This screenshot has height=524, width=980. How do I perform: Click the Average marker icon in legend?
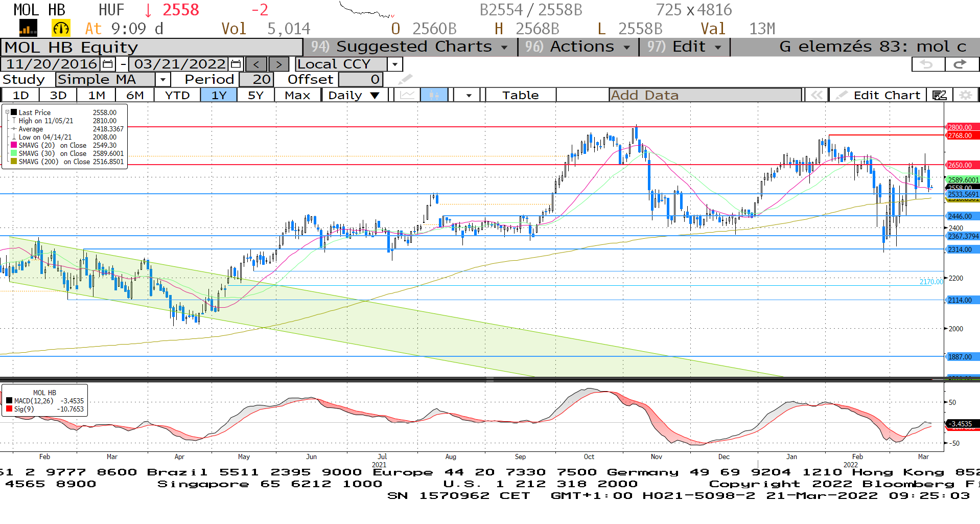coord(14,129)
